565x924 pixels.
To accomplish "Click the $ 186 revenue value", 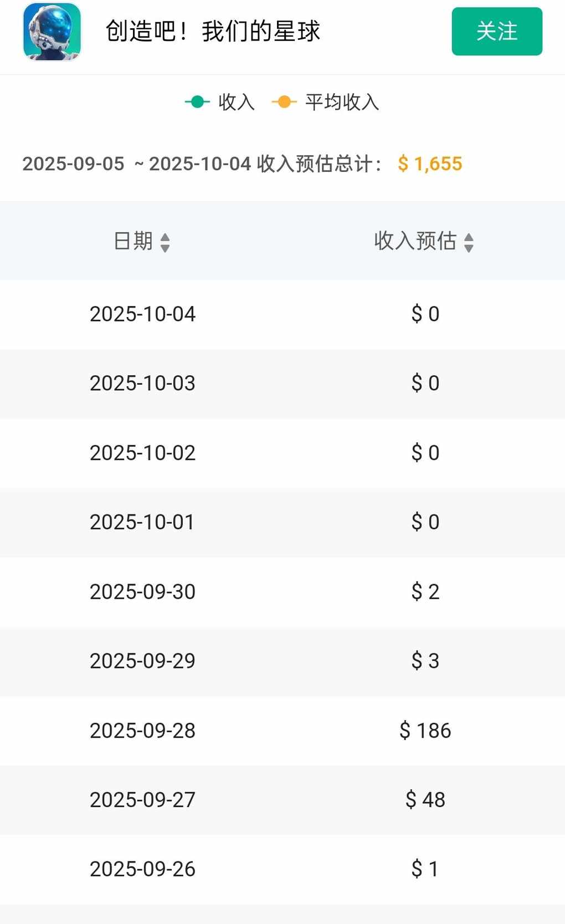I will point(425,731).
